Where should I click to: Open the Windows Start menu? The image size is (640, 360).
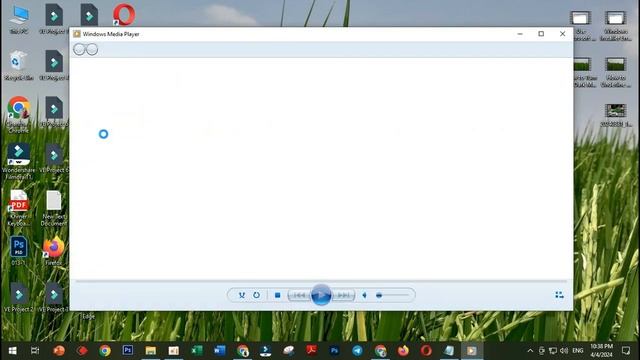tap(12, 351)
